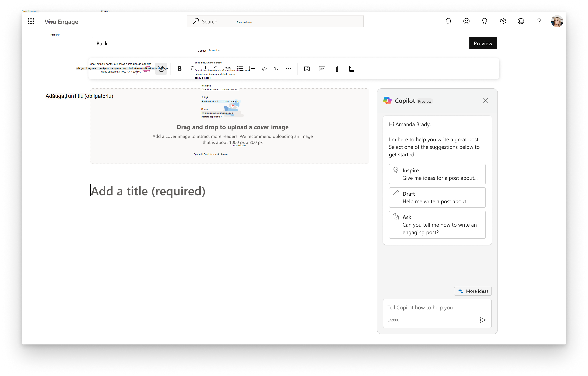Open more formatting options ellipsis
The height and width of the screenshot is (376, 588).
pyautogui.click(x=288, y=69)
